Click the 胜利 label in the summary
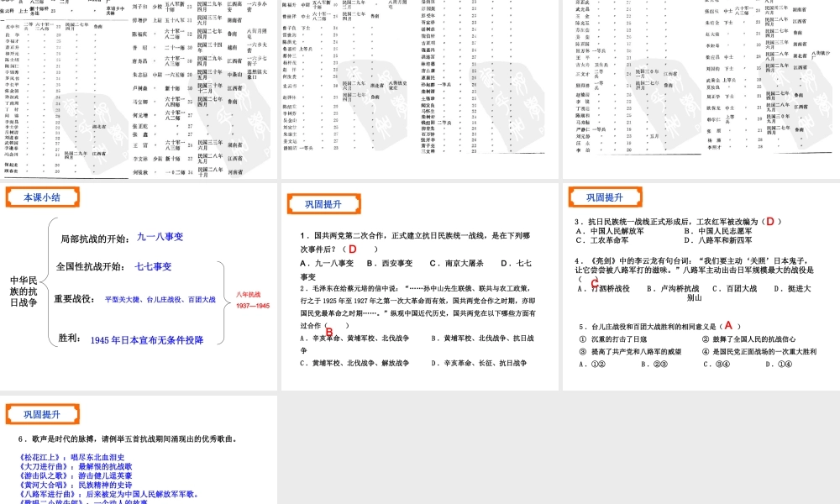 70,338
